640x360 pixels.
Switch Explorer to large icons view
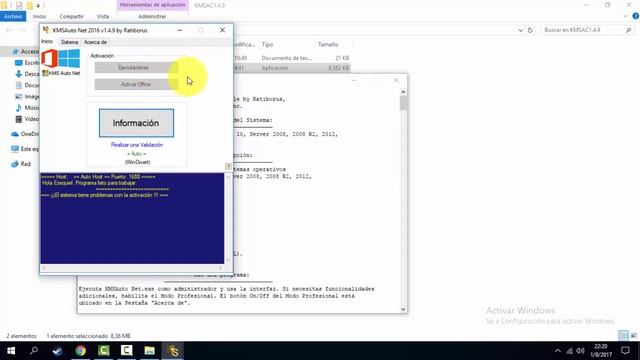[x=634, y=336]
